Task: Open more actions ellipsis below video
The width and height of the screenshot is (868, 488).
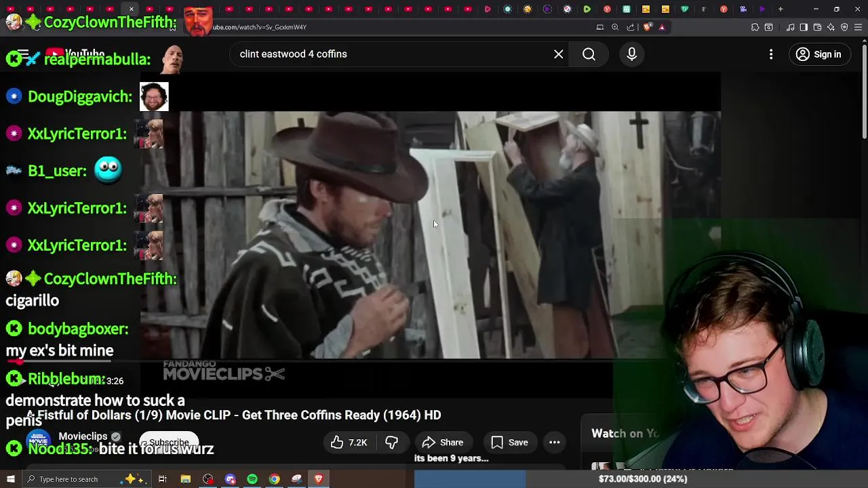Action: coord(555,443)
